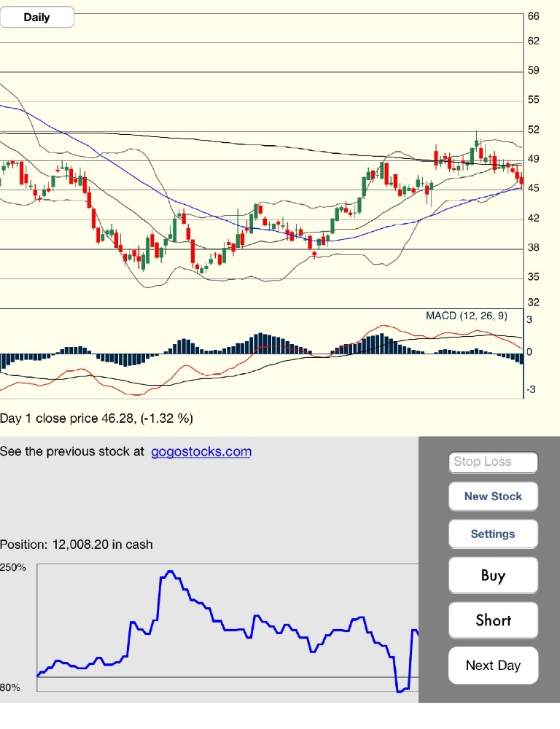Screen dimensions: 560x729
Task: Click the 55 price axis label
Action: coord(534,99)
